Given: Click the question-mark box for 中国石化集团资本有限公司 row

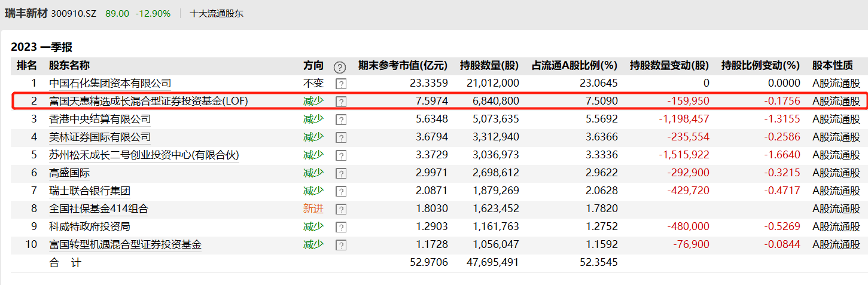Looking at the screenshot, I should pyautogui.click(x=341, y=84).
